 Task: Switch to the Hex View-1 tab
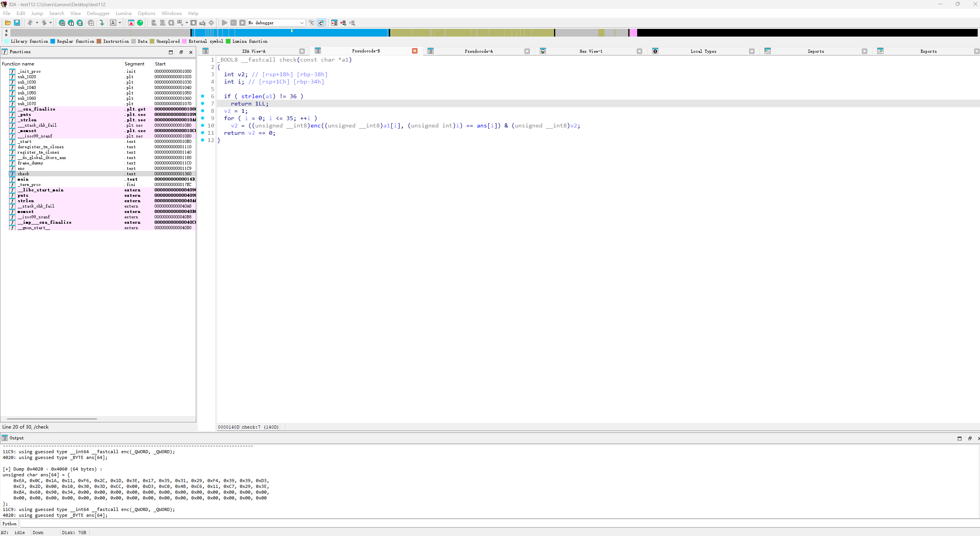591,51
